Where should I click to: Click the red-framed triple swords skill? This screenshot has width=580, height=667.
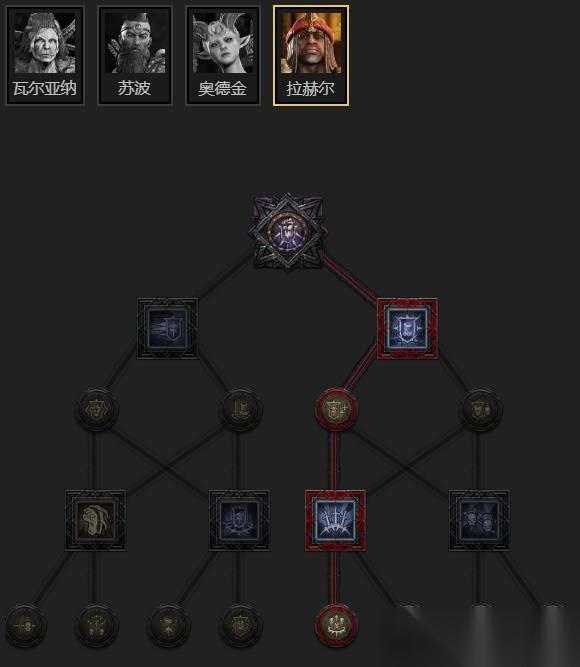click(335, 521)
